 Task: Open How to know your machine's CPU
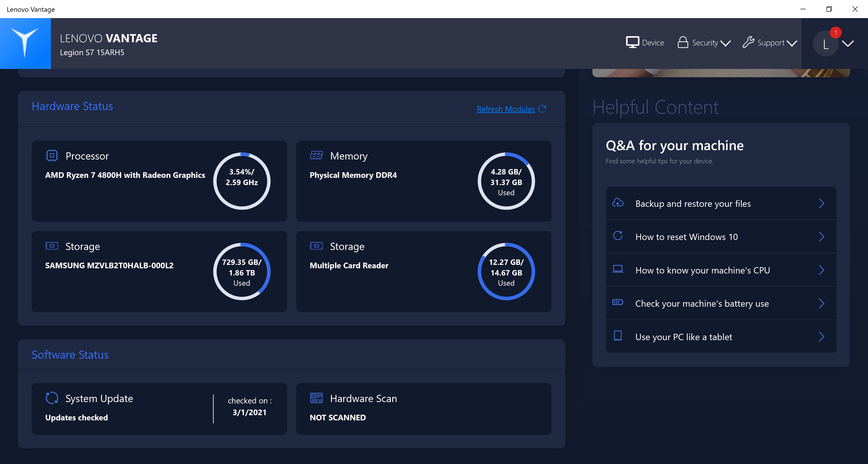click(721, 270)
